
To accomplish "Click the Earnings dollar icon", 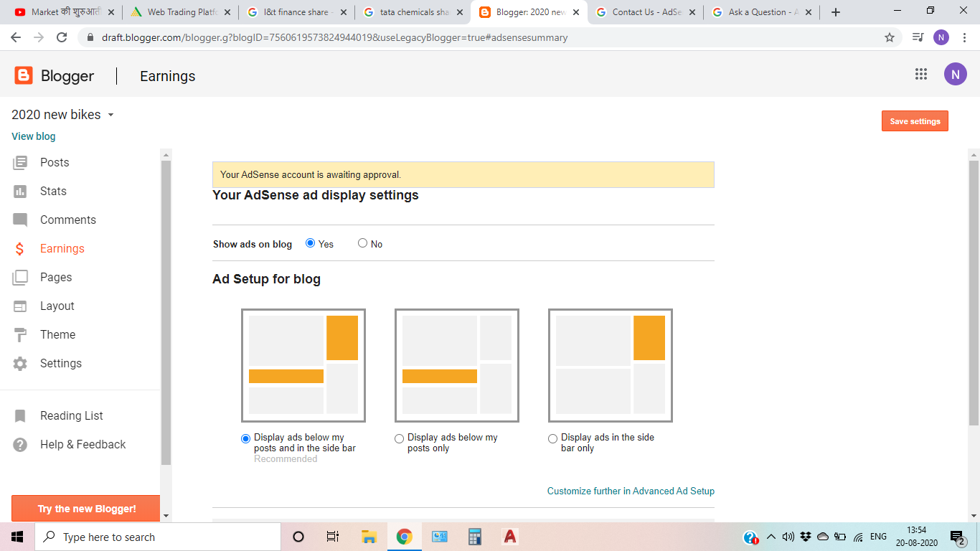I will tap(20, 249).
